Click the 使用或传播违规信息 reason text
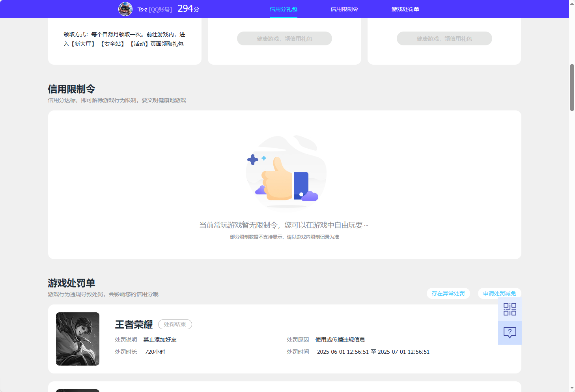Image resolution: width=575 pixels, height=392 pixels. click(x=340, y=339)
